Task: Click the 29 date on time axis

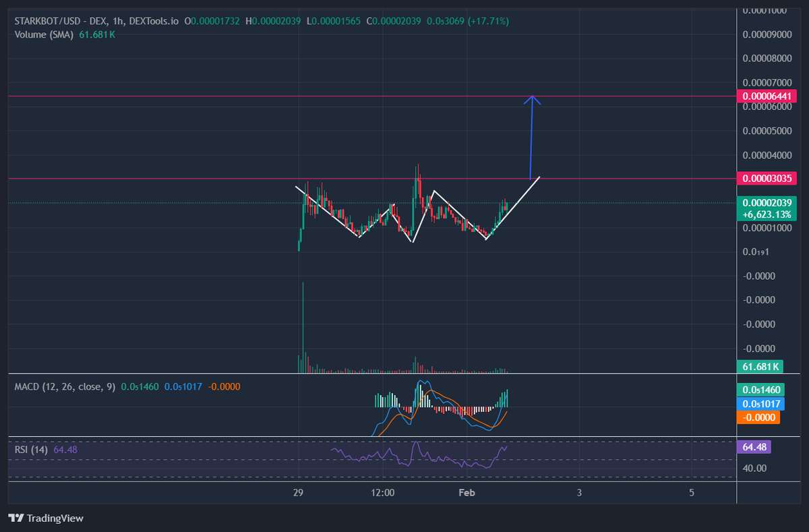Action: pyautogui.click(x=298, y=493)
